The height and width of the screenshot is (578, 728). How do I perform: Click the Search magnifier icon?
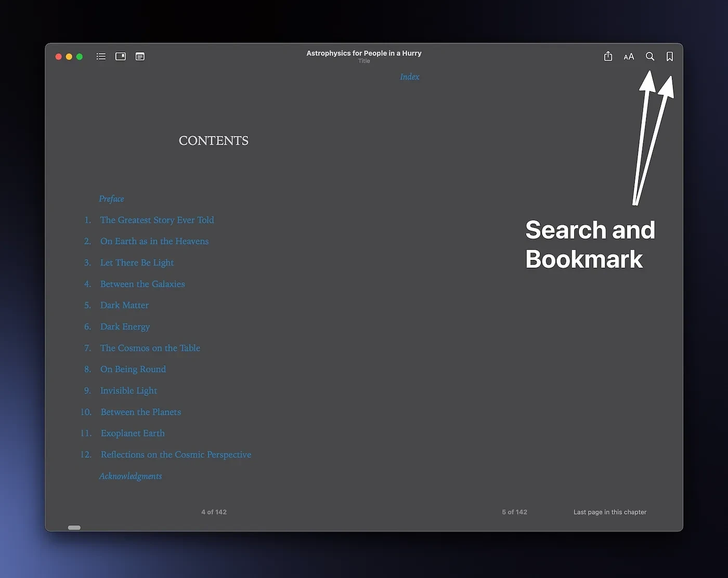point(650,56)
